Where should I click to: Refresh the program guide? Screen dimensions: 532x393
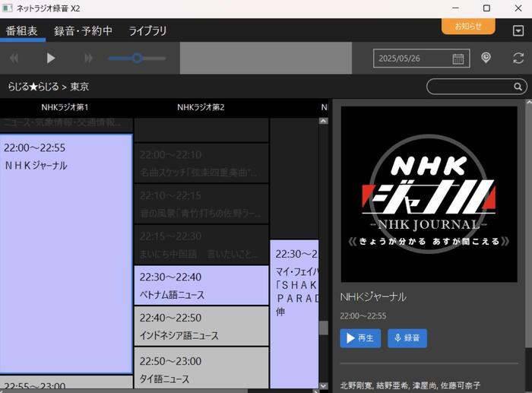point(518,58)
